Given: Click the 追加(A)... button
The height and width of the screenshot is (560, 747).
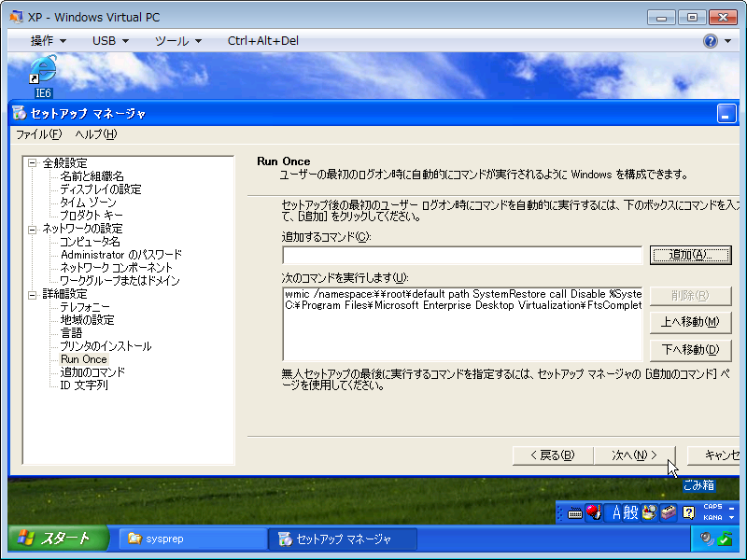Looking at the screenshot, I should click(691, 255).
